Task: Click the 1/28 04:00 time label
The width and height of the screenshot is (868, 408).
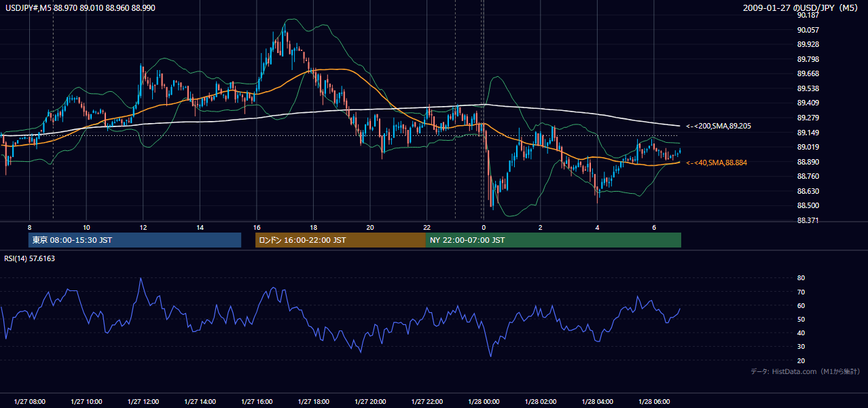Action: click(x=597, y=402)
